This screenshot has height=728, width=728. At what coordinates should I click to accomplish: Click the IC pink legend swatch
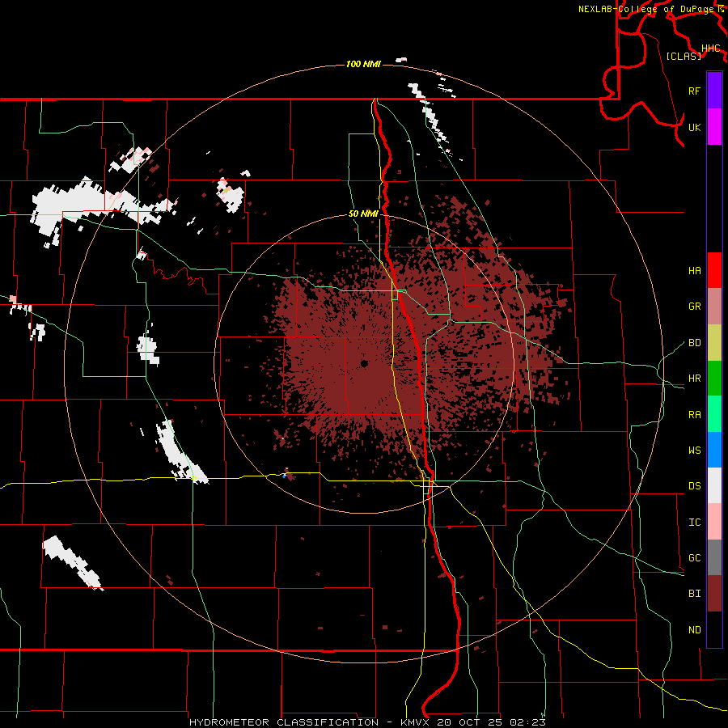[x=714, y=522]
